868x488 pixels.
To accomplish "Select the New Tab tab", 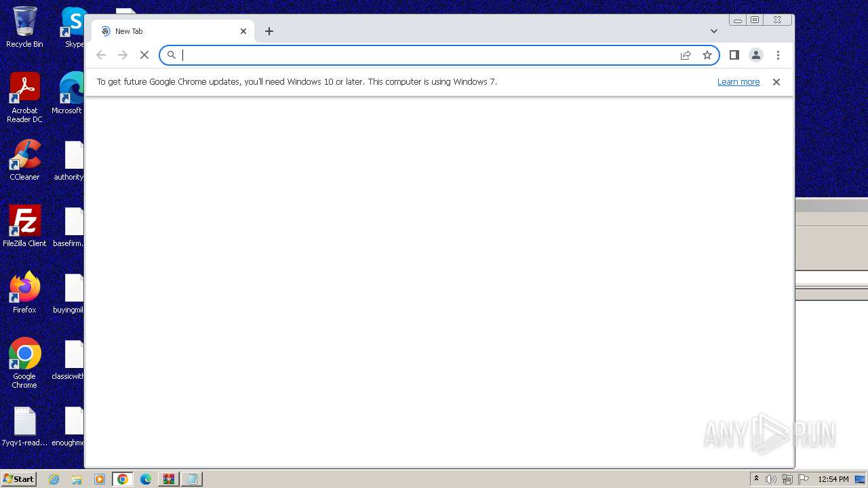I will [174, 31].
